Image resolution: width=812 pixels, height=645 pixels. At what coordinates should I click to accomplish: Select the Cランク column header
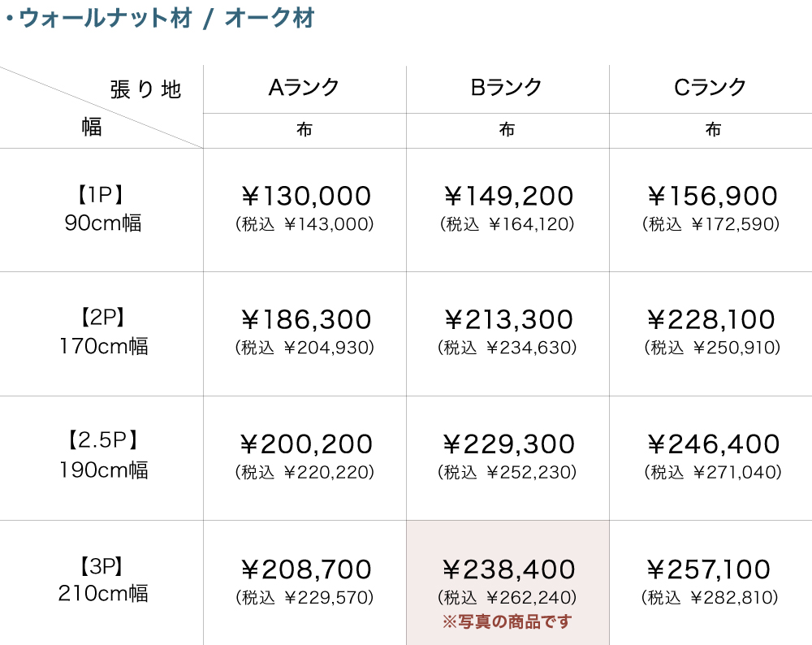click(710, 88)
